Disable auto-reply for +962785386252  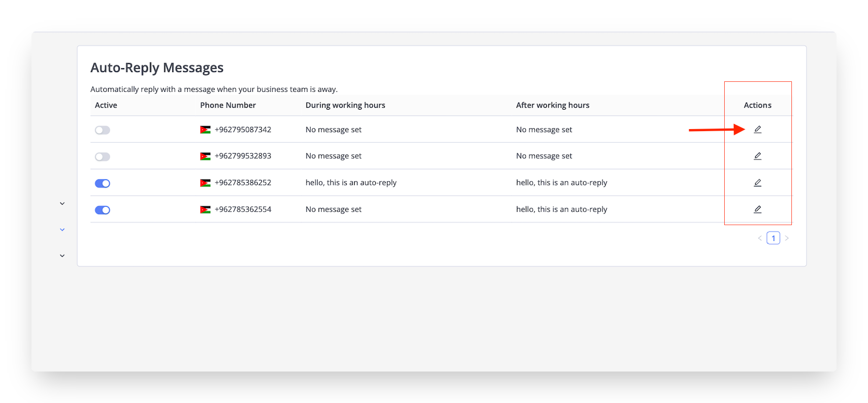pyautogui.click(x=102, y=183)
